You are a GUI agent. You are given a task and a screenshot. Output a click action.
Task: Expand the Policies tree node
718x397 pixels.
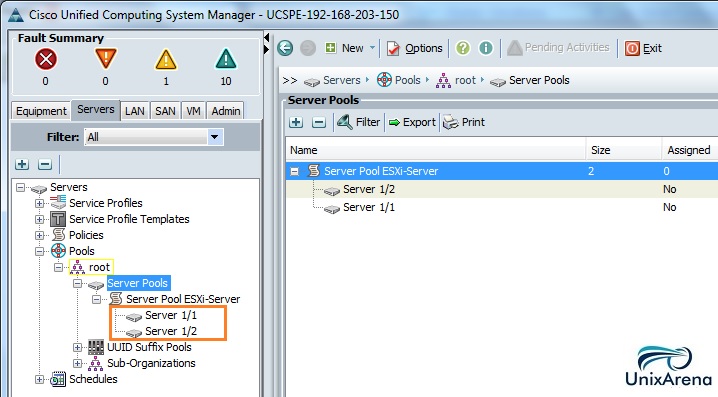tap(39, 235)
